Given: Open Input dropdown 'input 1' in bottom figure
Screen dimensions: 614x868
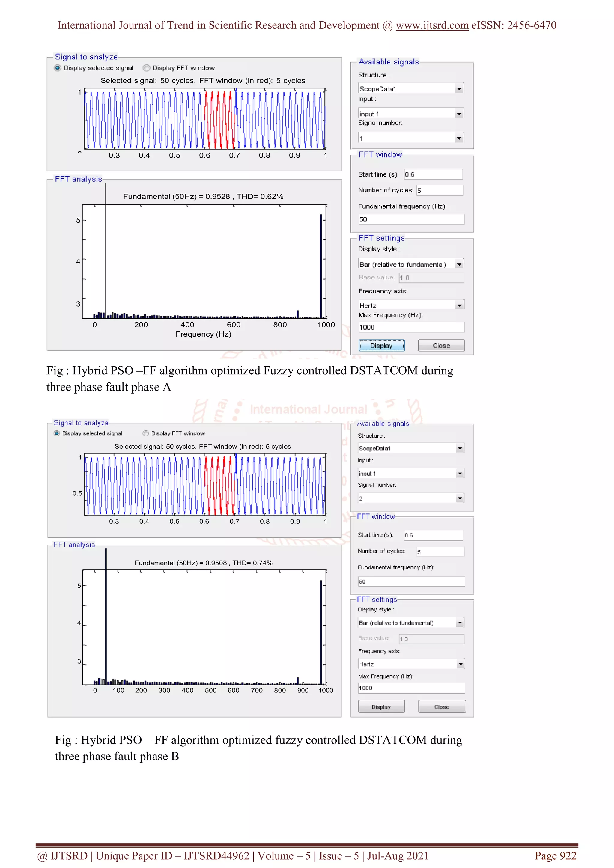Looking at the screenshot, I should click(x=411, y=473).
